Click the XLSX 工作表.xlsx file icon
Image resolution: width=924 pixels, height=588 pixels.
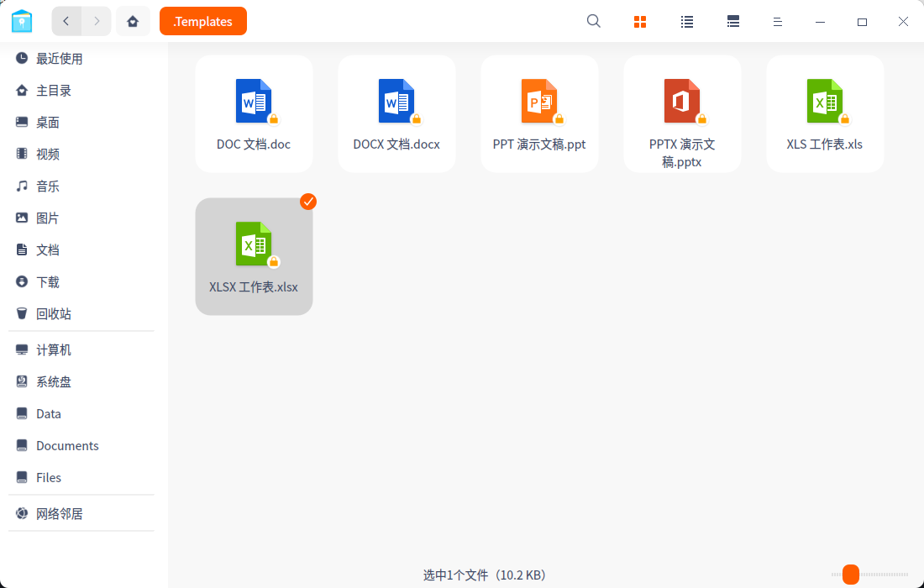click(x=254, y=244)
